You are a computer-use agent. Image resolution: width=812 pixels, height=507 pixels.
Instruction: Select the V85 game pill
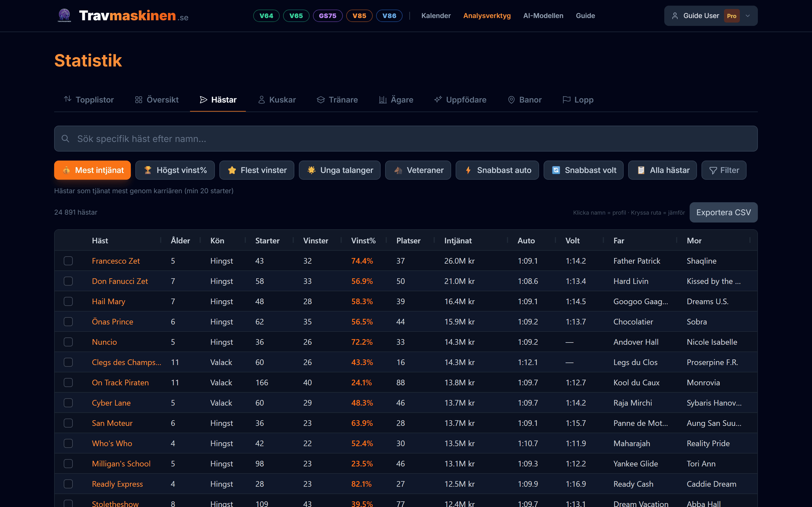359,16
